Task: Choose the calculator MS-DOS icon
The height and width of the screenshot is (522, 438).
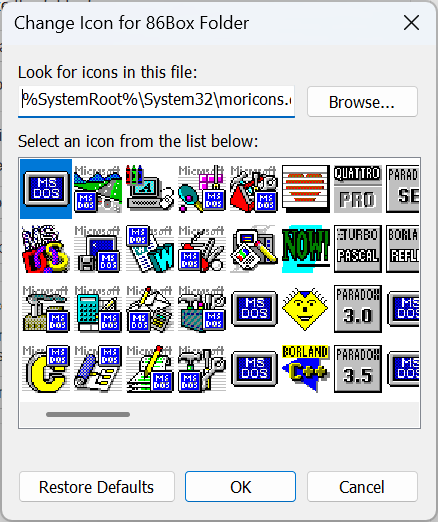Action: [98, 309]
